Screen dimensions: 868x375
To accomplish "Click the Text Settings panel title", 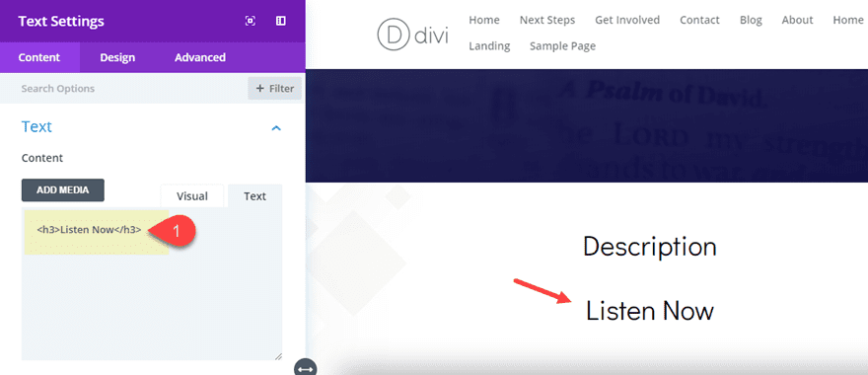I will pos(61,21).
